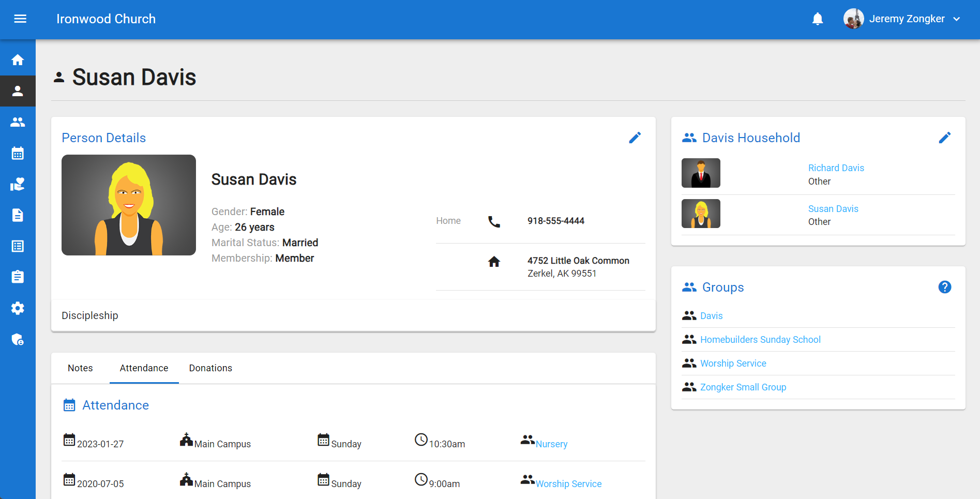Click the Groups help question icon
The width and height of the screenshot is (980, 499).
click(x=944, y=287)
